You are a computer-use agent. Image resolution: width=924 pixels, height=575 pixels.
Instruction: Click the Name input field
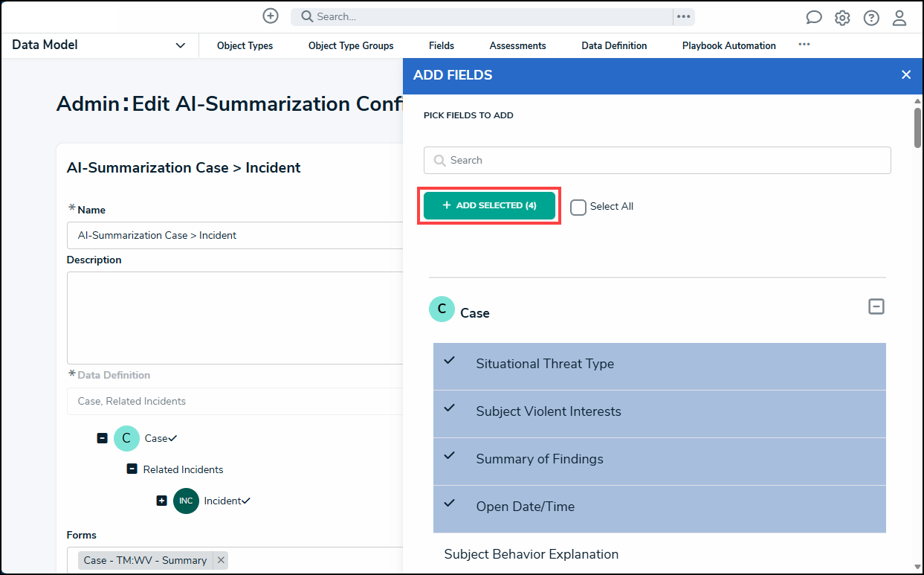pyautogui.click(x=234, y=235)
